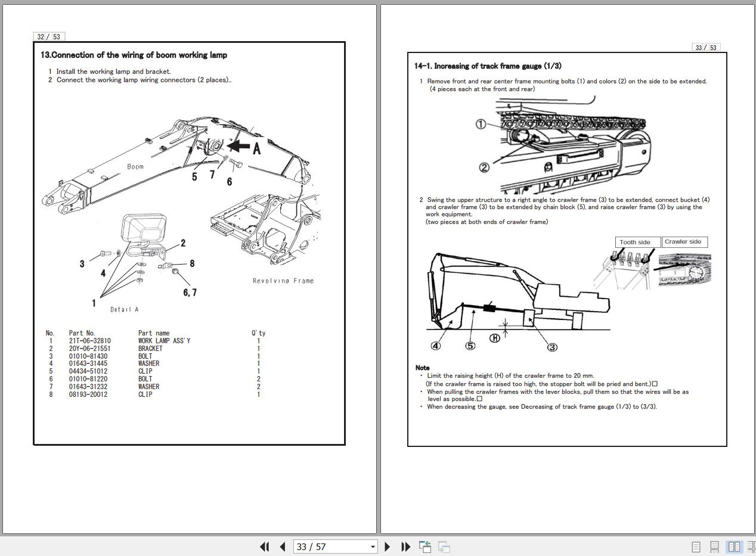
Task: Click the 'Boom' label in diagram
Action: pyautogui.click(x=135, y=167)
